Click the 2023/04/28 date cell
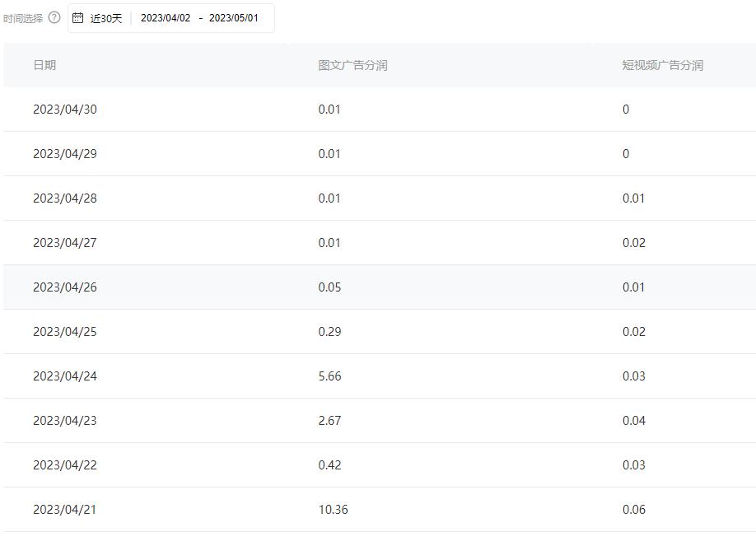756x546 pixels. [x=65, y=198]
